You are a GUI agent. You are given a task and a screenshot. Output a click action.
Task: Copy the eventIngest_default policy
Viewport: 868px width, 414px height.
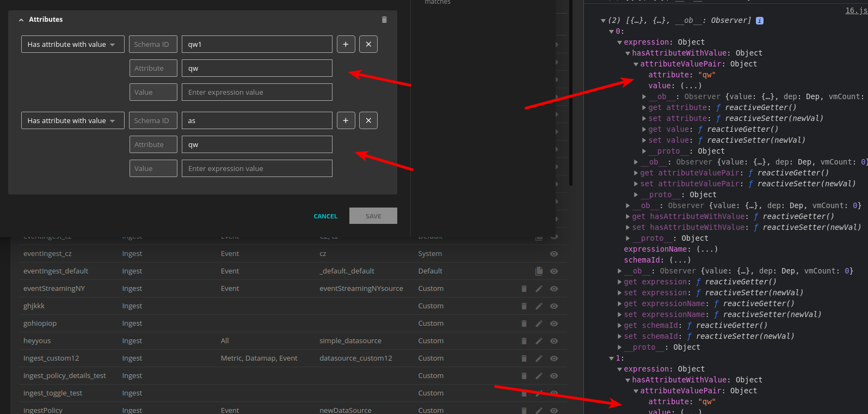[x=539, y=271]
